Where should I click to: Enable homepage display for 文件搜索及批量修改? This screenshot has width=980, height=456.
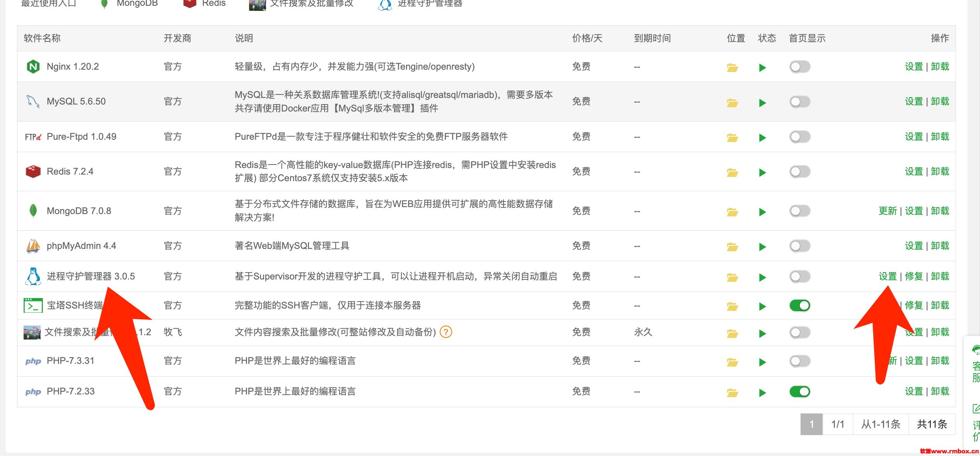[x=800, y=332]
